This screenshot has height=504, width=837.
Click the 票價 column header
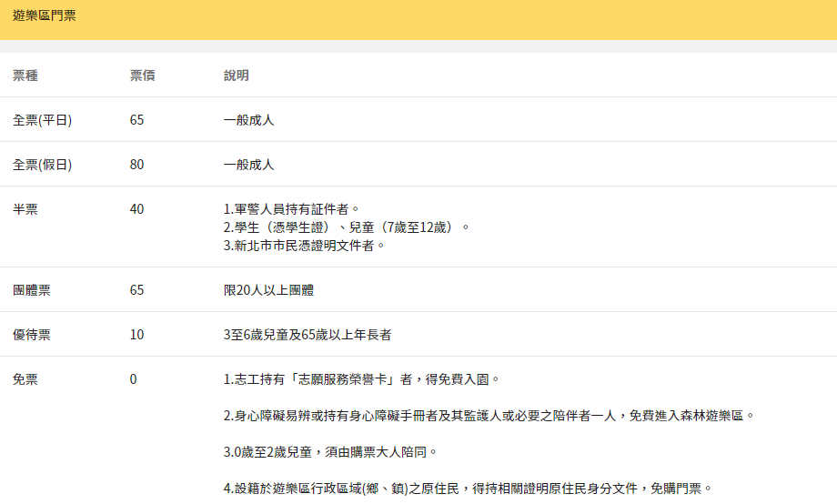tap(142, 76)
